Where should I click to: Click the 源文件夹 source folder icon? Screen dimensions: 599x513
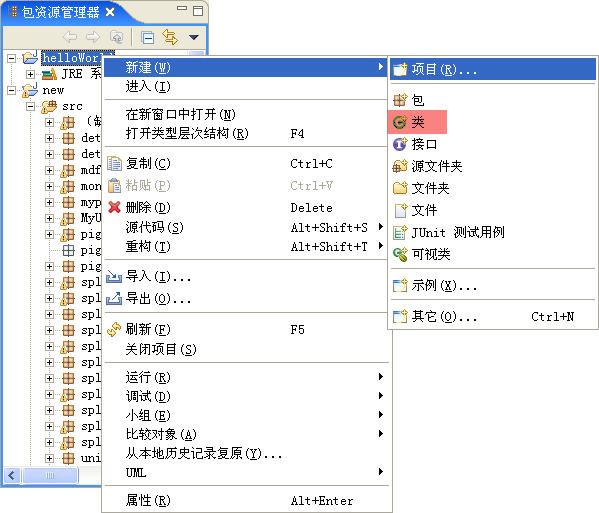(x=400, y=166)
